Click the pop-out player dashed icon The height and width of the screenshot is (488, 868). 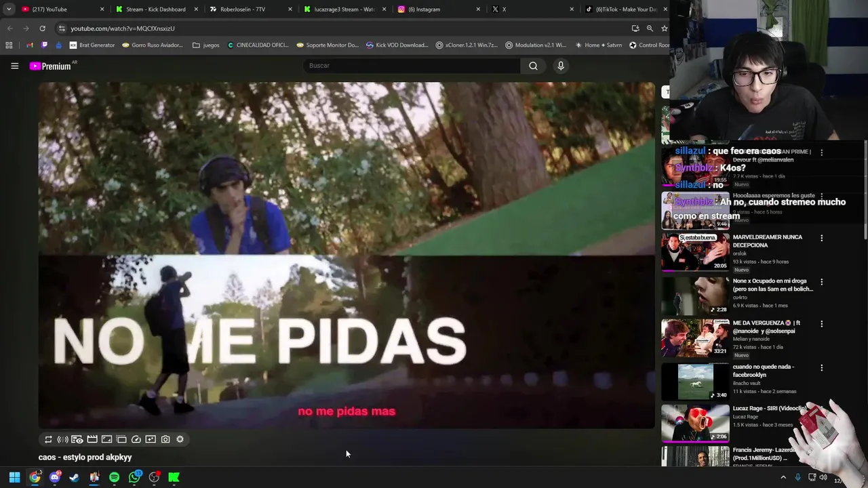pyautogui.click(x=121, y=439)
